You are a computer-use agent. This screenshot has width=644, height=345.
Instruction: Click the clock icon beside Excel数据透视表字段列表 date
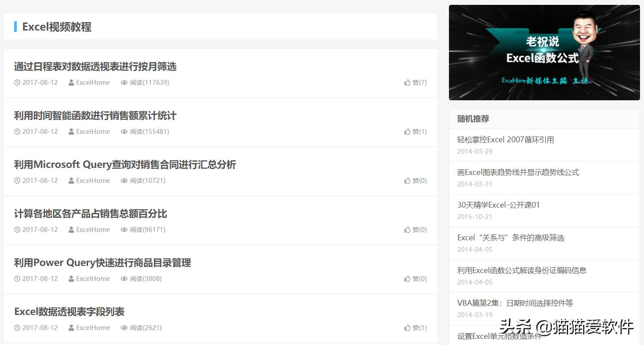pyautogui.click(x=17, y=327)
